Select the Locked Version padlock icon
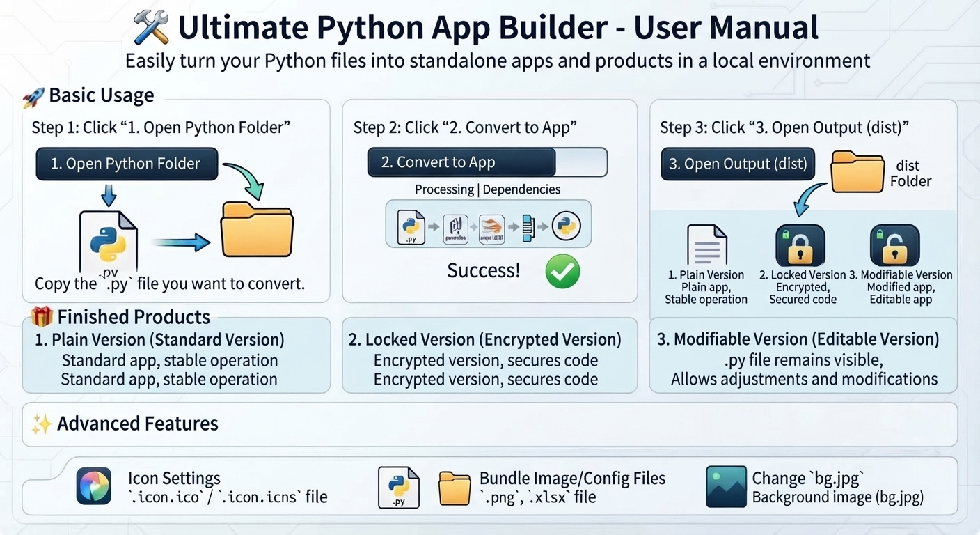980x535 pixels. coord(800,245)
